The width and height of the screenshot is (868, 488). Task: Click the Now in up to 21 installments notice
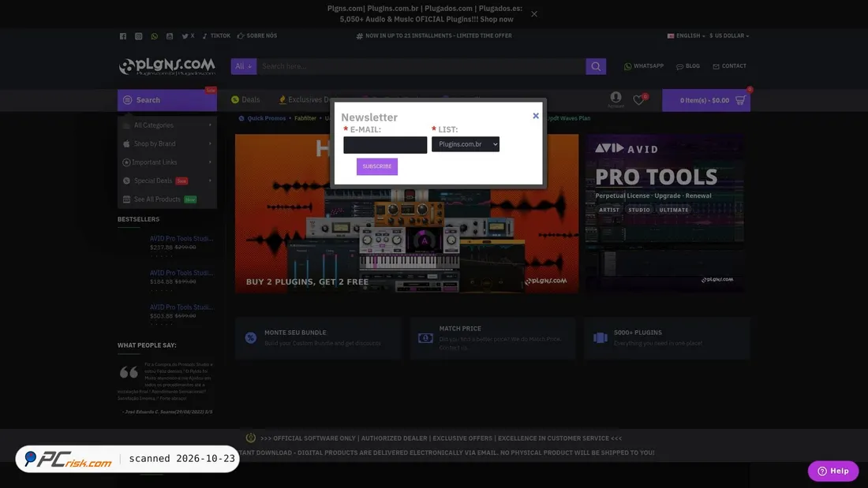click(434, 36)
